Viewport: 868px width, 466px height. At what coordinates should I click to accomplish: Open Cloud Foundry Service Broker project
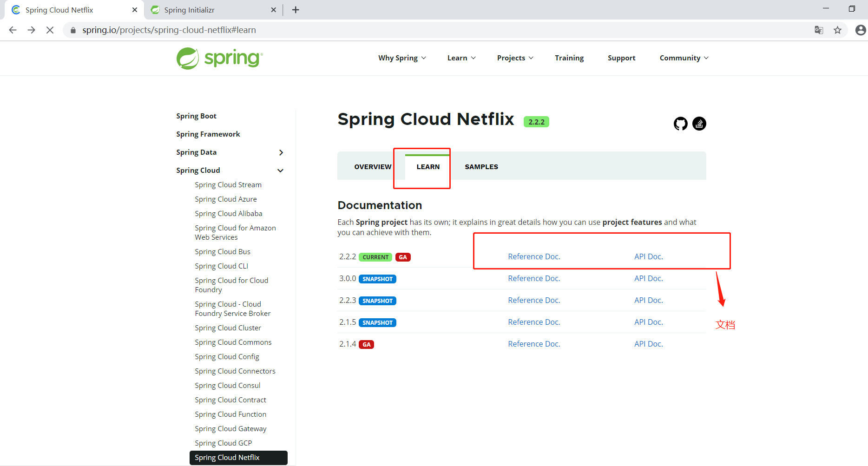click(233, 309)
